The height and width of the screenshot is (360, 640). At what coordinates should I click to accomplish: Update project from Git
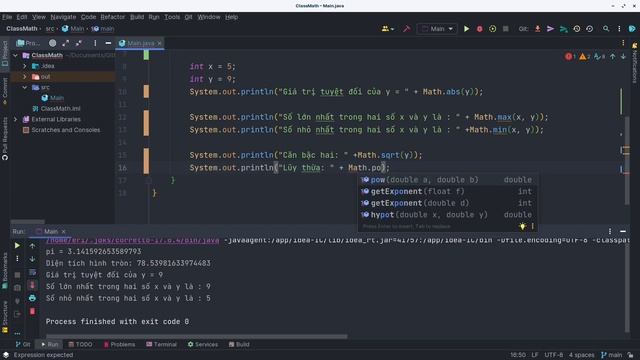pyautogui.click(x=538, y=29)
